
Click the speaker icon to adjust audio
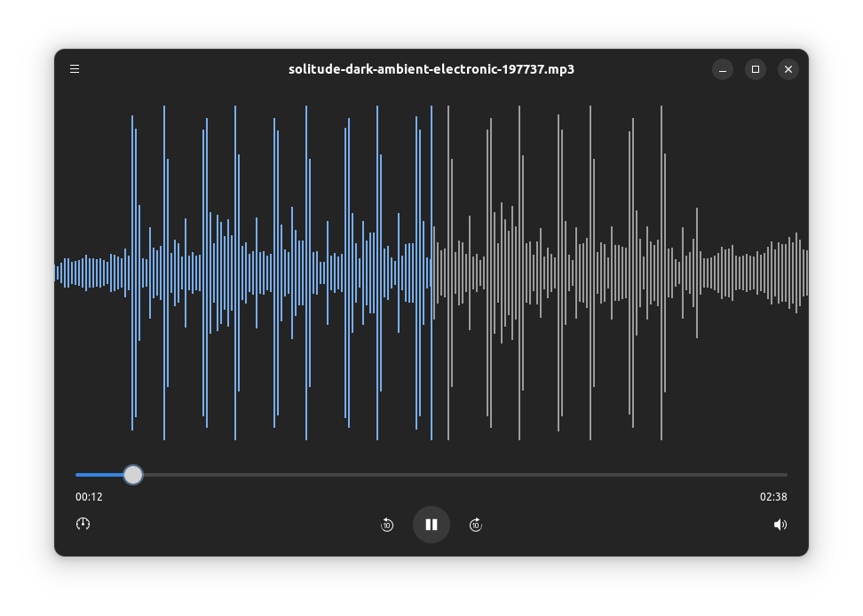tap(780, 525)
